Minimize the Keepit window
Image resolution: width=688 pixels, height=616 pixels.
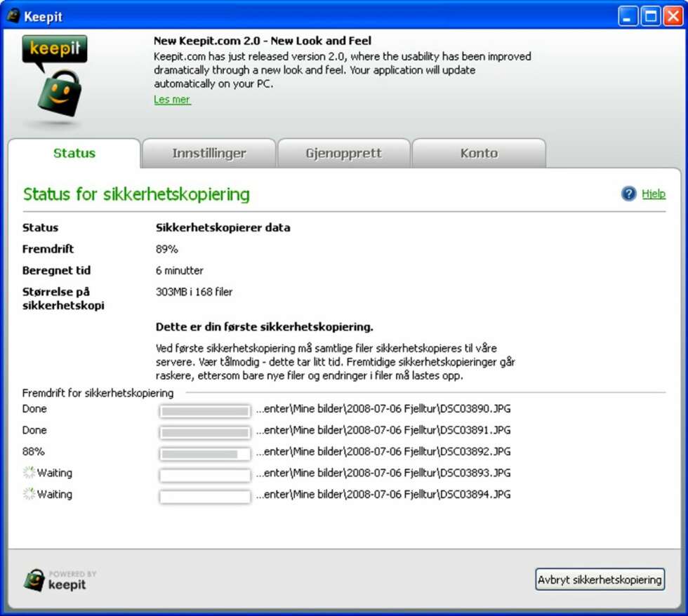[628, 17]
